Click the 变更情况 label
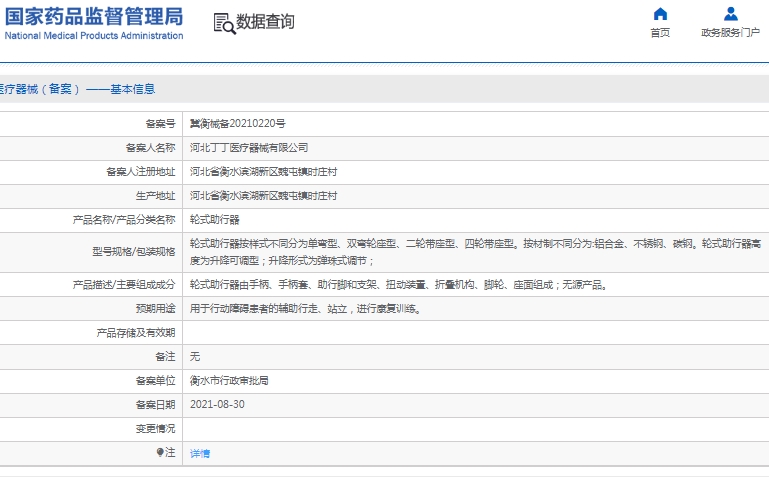769x477 pixels. click(155, 428)
